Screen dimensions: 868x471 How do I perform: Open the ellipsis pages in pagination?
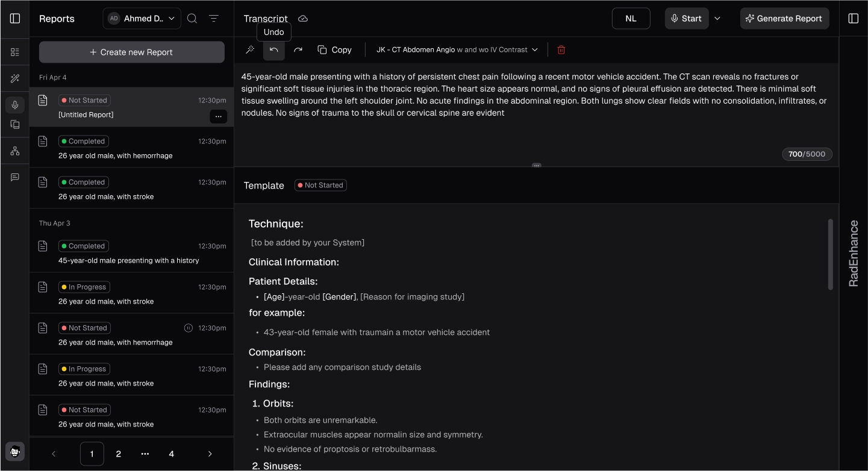point(145,454)
